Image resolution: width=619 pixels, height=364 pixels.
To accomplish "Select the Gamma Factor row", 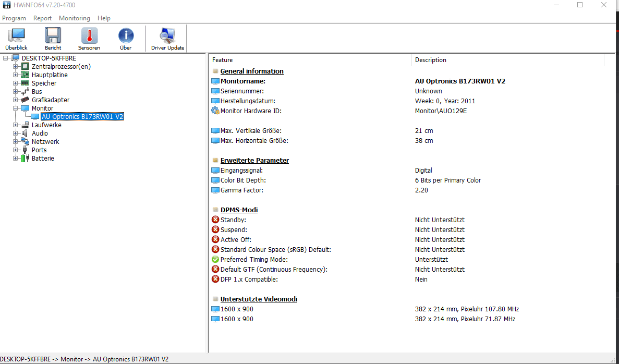I will point(407,190).
